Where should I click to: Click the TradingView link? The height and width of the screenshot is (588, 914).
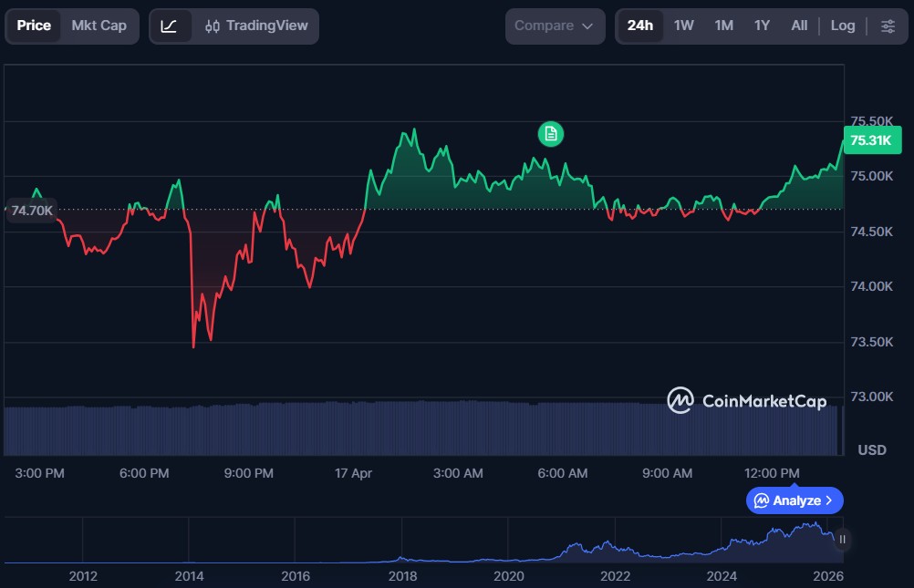pyautogui.click(x=269, y=26)
